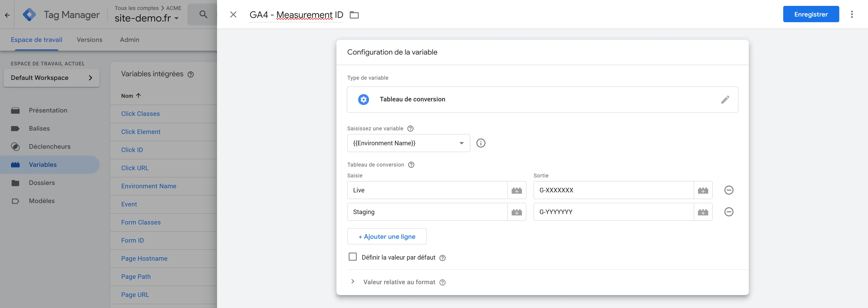868x308 pixels.
Task: Open help for Tableau de conversion label
Action: tap(411, 165)
